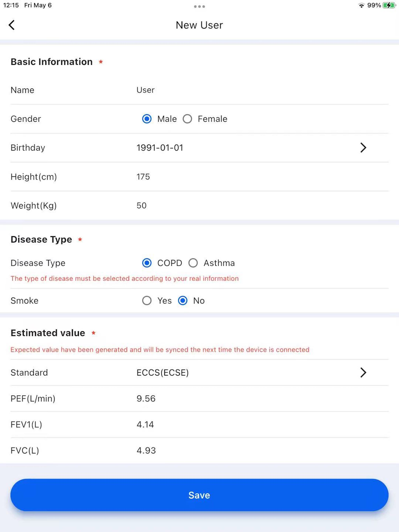Screen dimensions: 399x532
Task: Go back using the top-left arrow
Action: click(11, 25)
